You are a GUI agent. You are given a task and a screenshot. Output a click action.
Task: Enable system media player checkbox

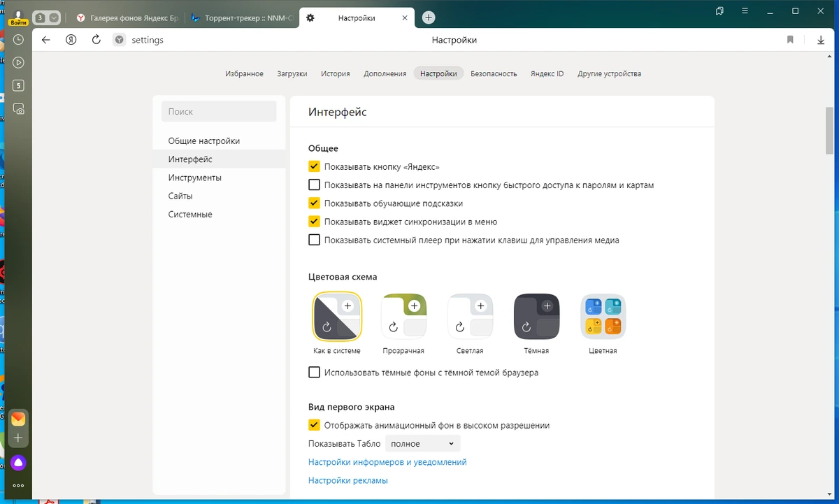click(314, 240)
